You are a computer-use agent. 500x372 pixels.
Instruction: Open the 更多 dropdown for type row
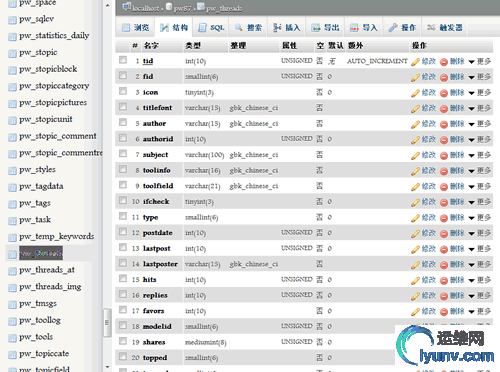point(480,218)
